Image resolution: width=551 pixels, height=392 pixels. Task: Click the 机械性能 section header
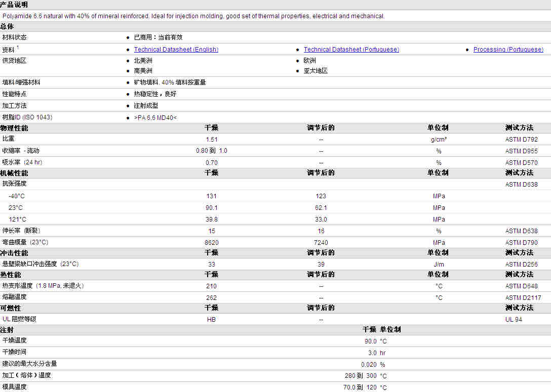point(14,173)
